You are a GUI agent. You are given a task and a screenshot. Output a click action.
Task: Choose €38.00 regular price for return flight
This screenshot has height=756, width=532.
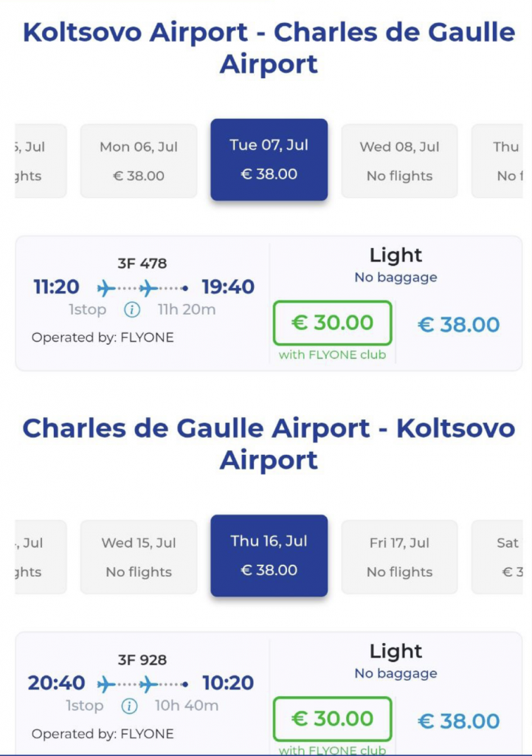tap(458, 721)
